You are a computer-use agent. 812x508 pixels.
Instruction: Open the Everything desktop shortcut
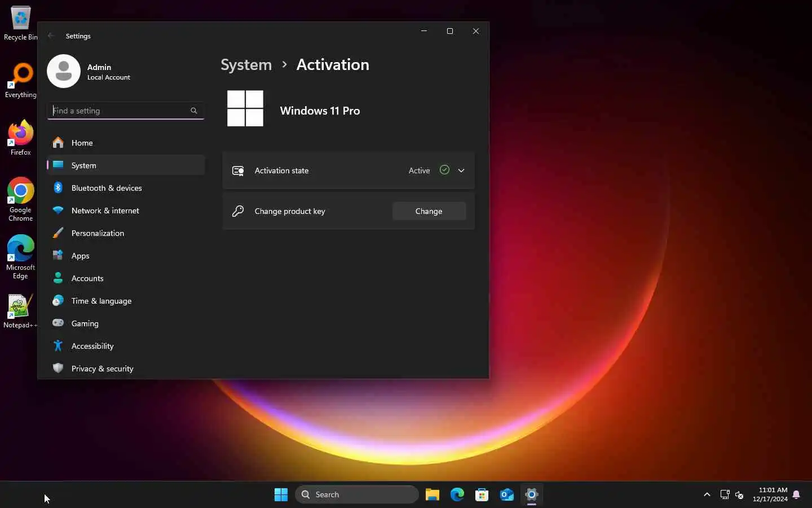[21, 81]
